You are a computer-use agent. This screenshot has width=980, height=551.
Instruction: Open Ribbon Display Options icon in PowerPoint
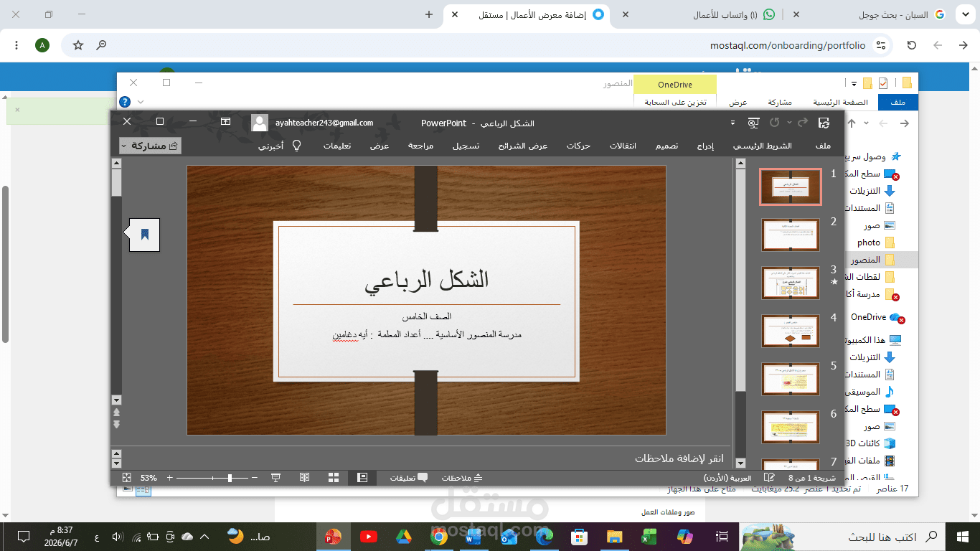pos(225,122)
